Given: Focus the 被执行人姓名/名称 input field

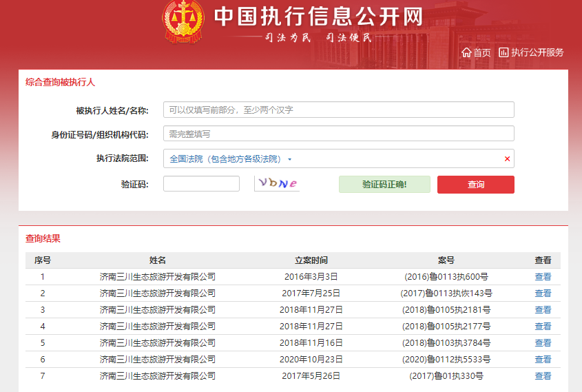Looking at the screenshot, I should (338, 110).
